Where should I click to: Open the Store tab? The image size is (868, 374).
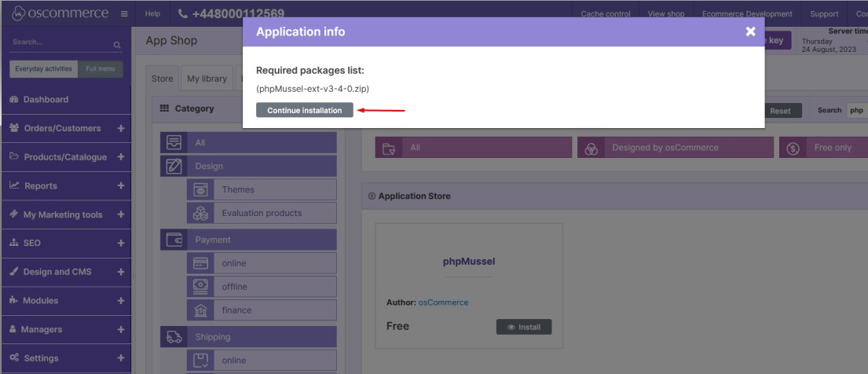tap(162, 79)
